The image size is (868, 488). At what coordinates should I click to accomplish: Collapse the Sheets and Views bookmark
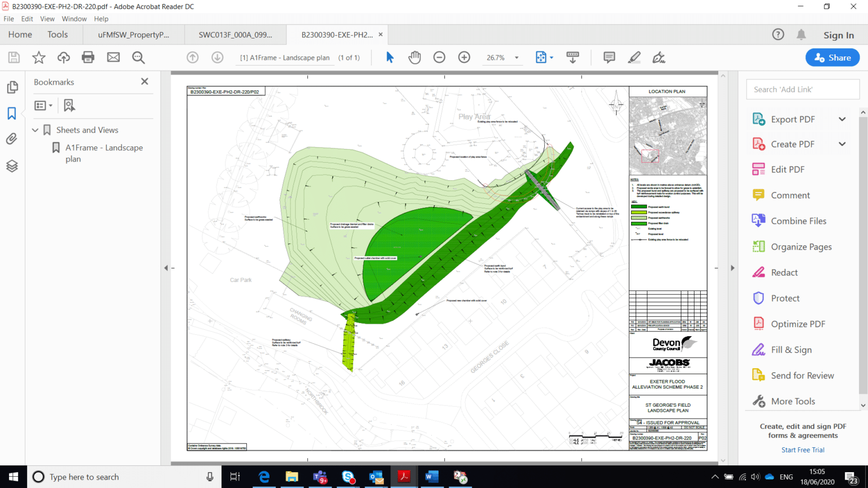pos(35,129)
